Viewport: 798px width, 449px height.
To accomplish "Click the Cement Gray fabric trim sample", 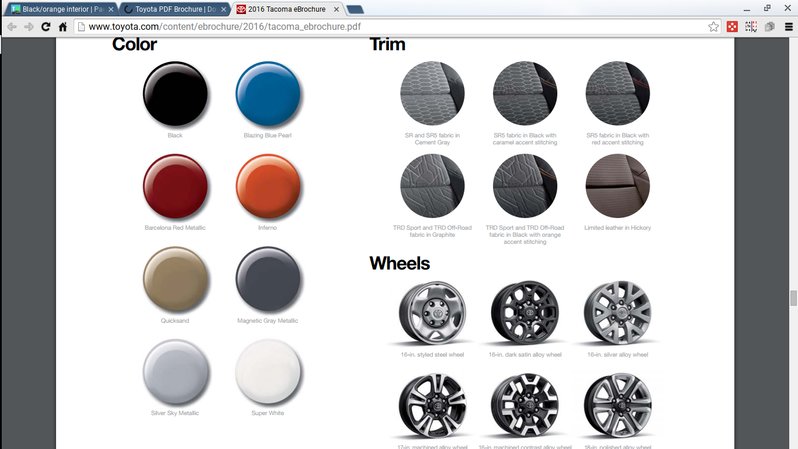I will click(433, 93).
